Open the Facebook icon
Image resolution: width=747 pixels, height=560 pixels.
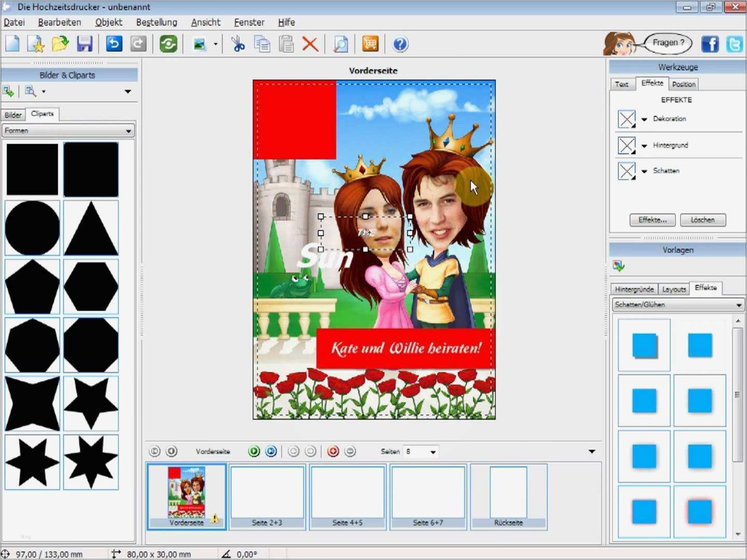pos(710,44)
